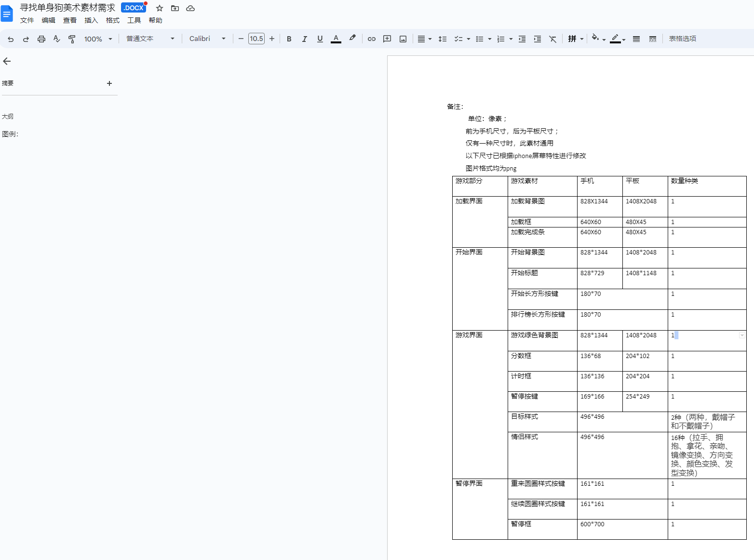Close the outline panel with back arrow
This screenshot has width=754, height=560.
[x=7, y=61]
